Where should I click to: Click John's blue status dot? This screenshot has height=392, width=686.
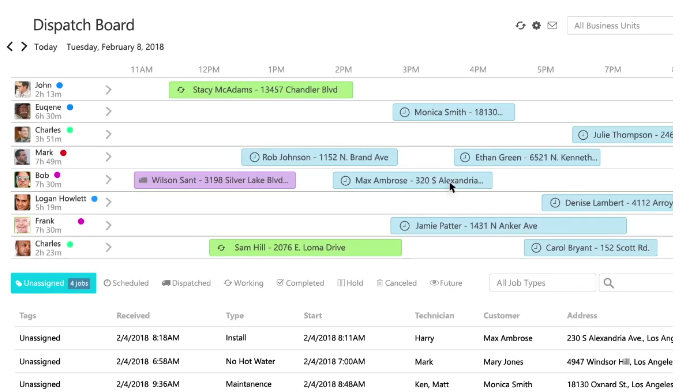click(60, 85)
